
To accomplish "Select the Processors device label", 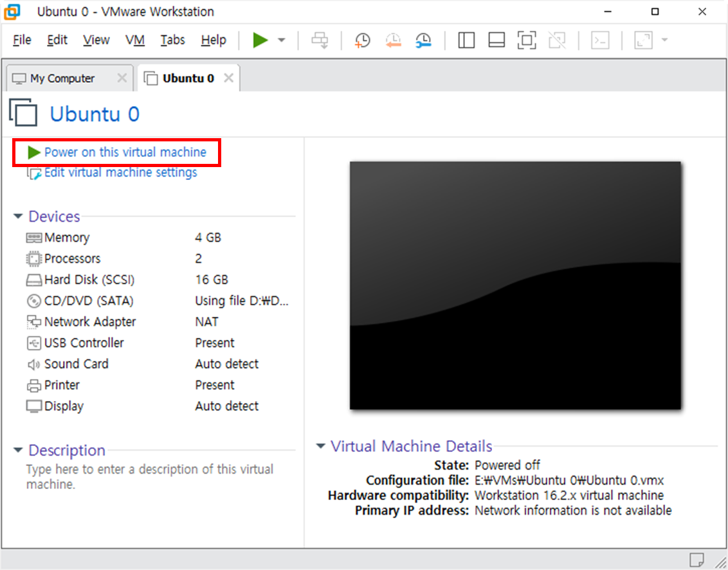I will pos(73,258).
